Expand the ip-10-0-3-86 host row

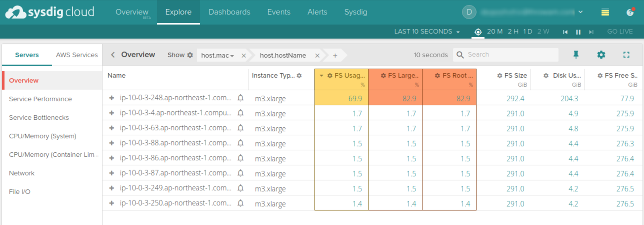tap(112, 158)
